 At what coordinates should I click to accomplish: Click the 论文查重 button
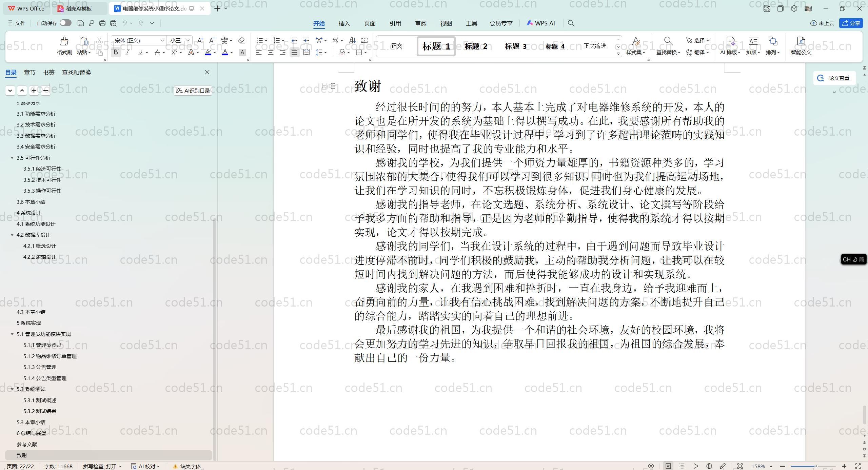click(834, 78)
